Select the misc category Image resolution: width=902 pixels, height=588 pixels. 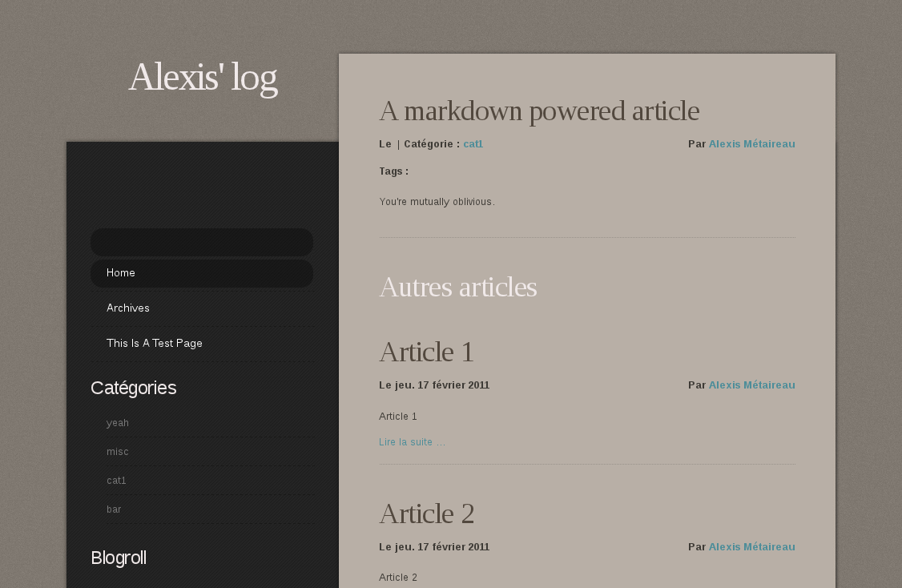117,452
